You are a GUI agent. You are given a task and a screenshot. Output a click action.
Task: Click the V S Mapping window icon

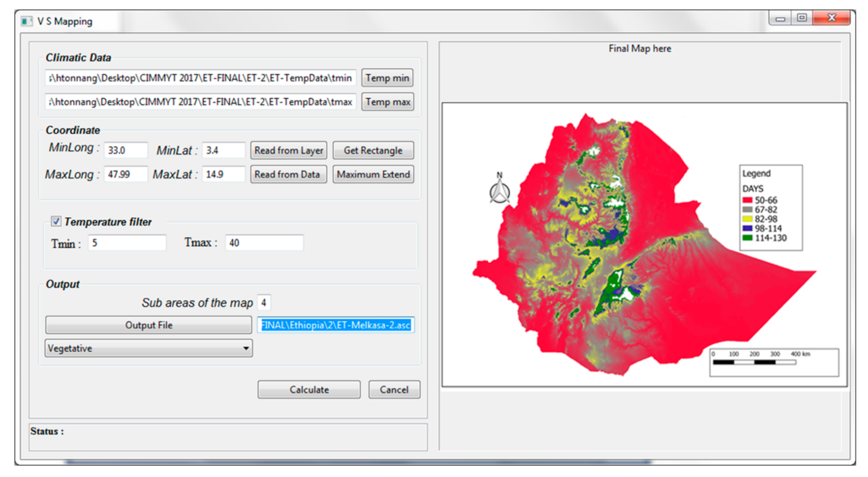(27, 21)
